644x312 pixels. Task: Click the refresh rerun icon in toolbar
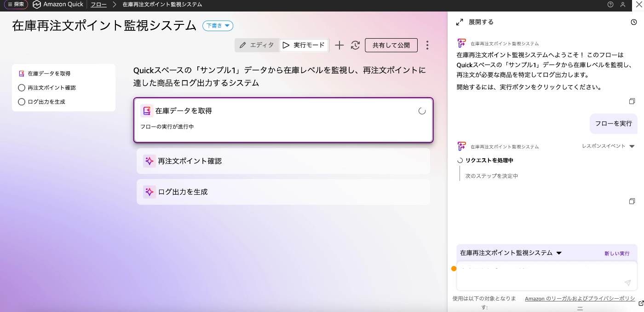click(x=355, y=45)
